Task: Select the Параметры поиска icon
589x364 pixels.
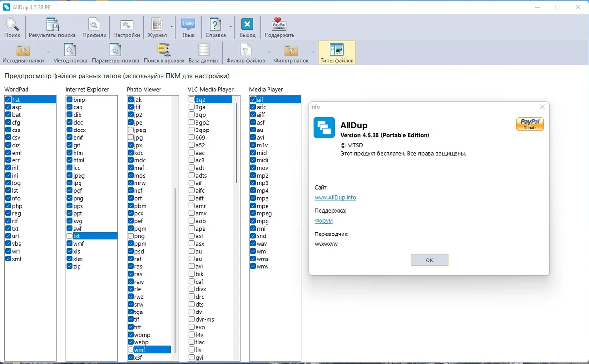Action: point(115,53)
